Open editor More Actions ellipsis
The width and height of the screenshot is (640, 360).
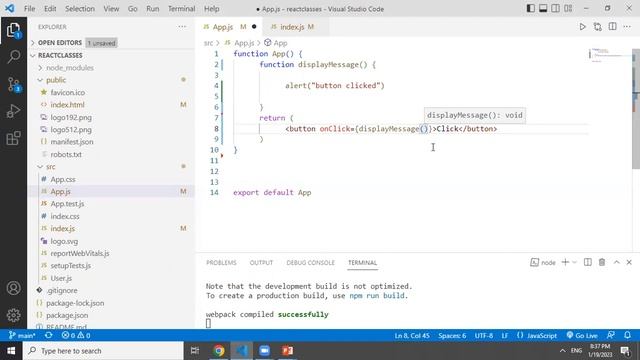coord(627,27)
